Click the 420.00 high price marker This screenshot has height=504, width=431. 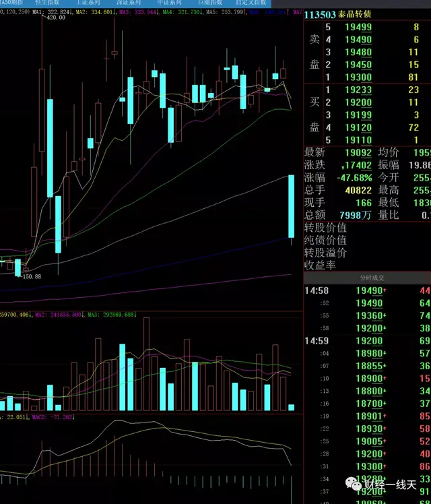pyautogui.click(x=56, y=18)
